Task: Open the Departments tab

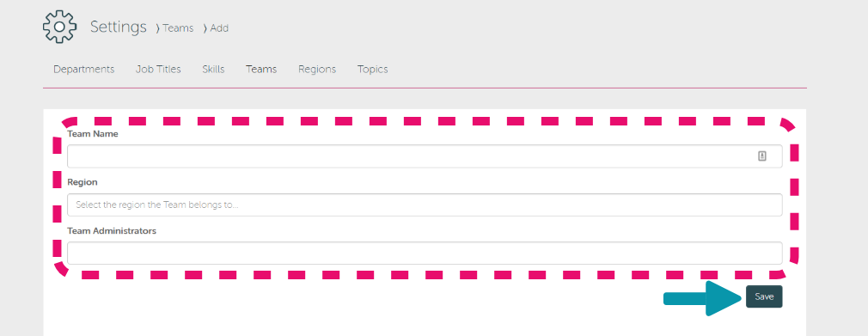Action: point(83,70)
